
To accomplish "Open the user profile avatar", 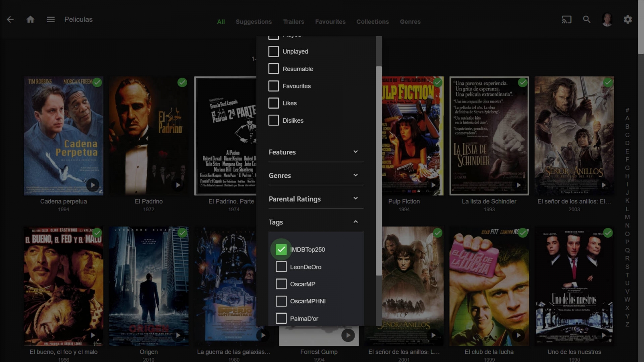I will point(607,19).
